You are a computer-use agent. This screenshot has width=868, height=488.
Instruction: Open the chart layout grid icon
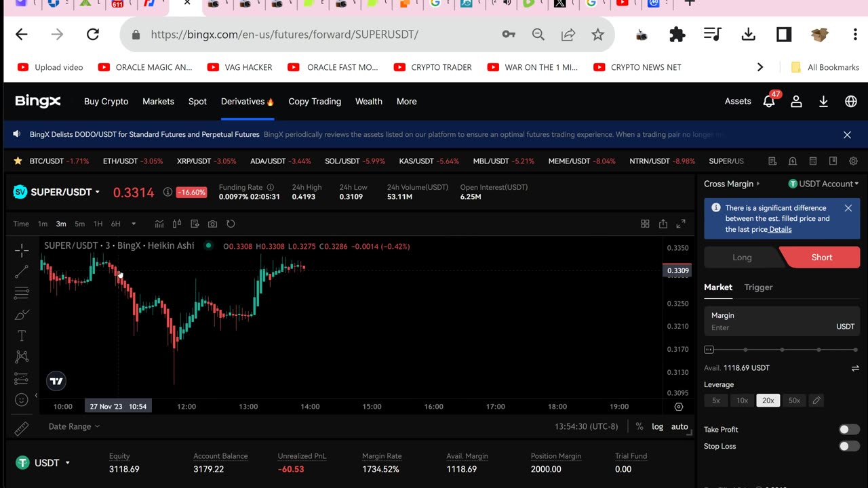pos(646,224)
